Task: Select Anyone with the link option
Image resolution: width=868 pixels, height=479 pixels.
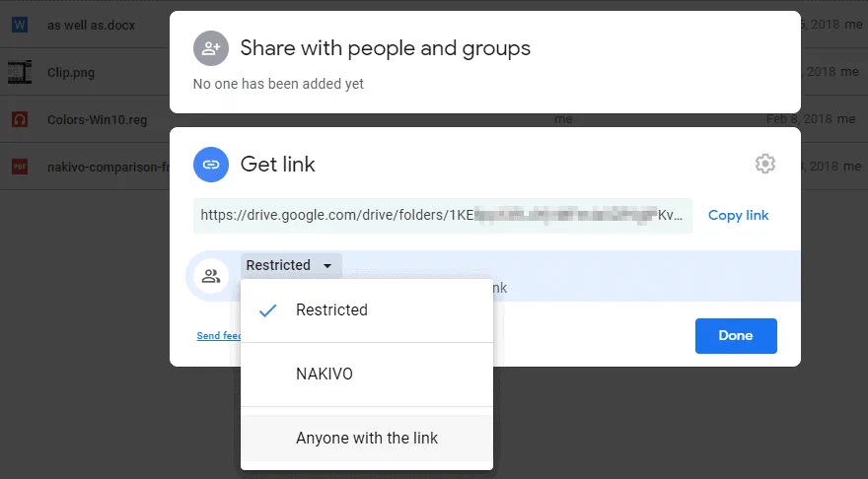Action: [x=366, y=439]
